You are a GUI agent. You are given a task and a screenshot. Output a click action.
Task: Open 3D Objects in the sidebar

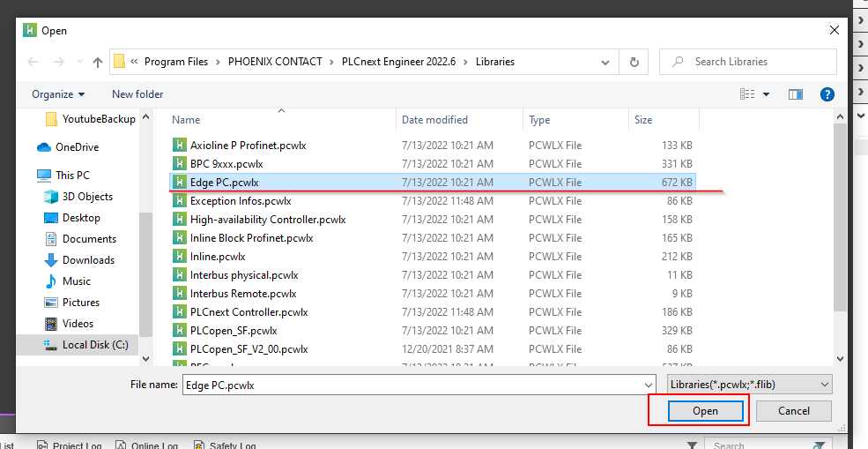pos(78,196)
